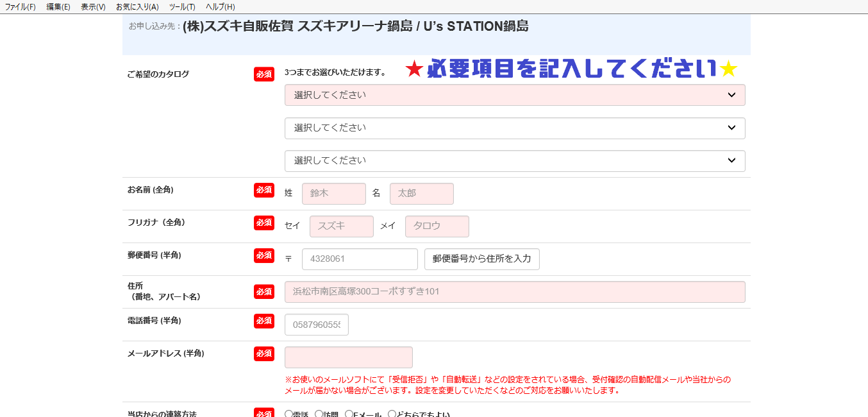Viewport: 868px width, 417px height.
Task: Click the ご希望のカタログ field label
Action: (x=158, y=74)
